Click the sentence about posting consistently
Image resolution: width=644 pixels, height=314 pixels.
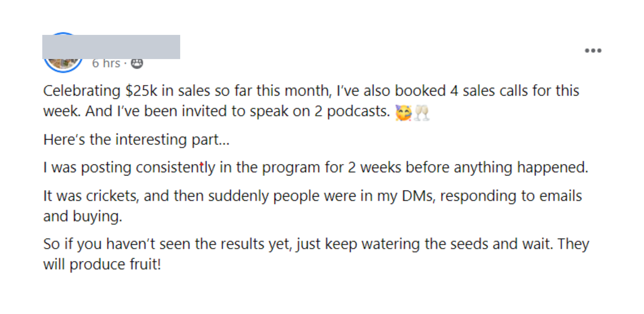[315, 167]
